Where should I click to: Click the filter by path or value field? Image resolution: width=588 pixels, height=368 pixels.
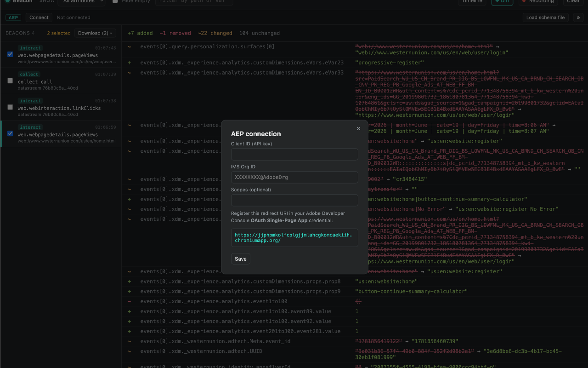tap(193, 2)
